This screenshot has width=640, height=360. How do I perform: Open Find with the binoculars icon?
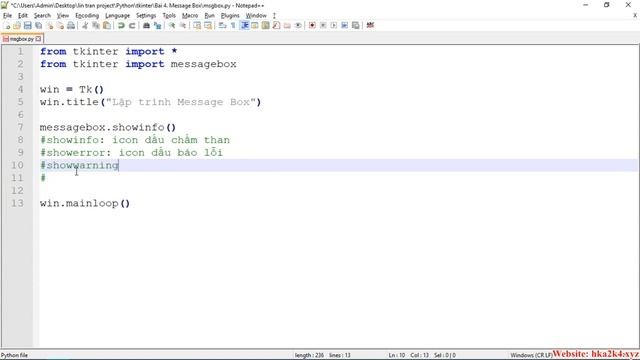click(146, 25)
